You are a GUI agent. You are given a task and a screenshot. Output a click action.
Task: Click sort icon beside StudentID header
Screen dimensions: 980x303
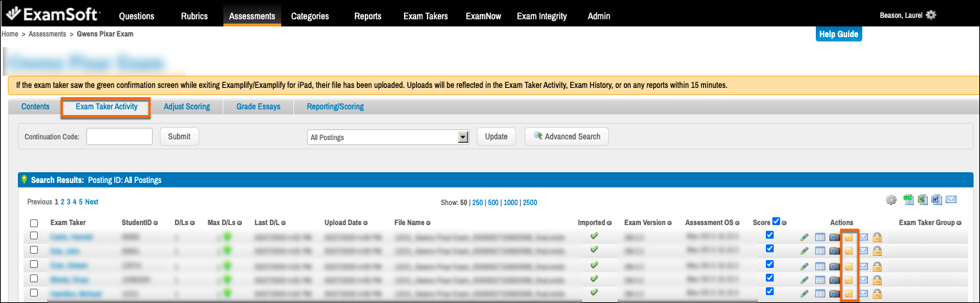pyautogui.click(x=156, y=224)
